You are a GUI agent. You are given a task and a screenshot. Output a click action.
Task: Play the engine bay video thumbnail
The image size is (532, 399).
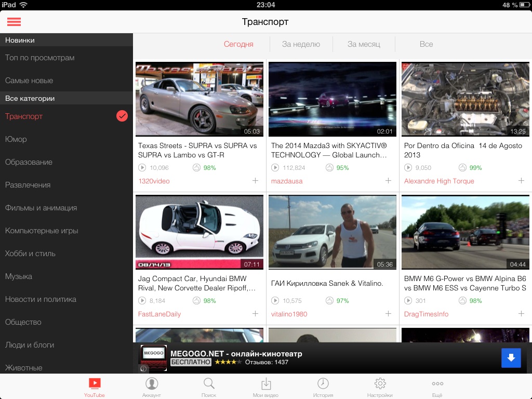465,99
